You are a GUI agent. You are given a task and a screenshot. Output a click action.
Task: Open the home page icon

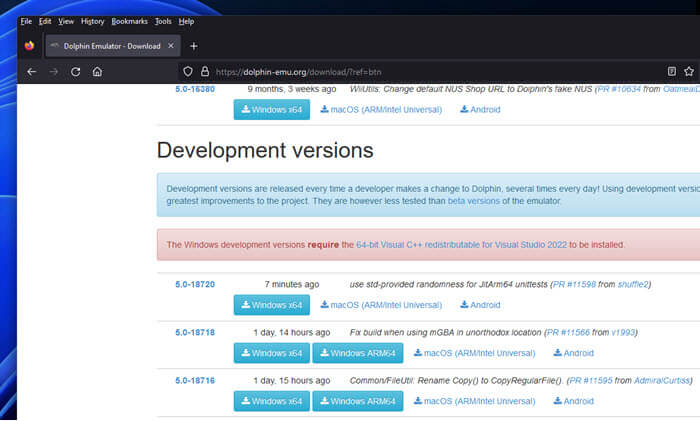coord(97,71)
